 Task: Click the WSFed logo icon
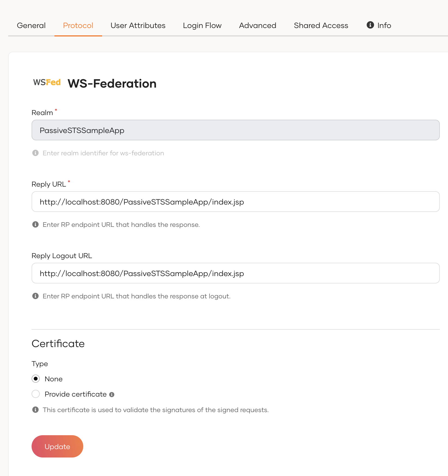coord(47,82)
